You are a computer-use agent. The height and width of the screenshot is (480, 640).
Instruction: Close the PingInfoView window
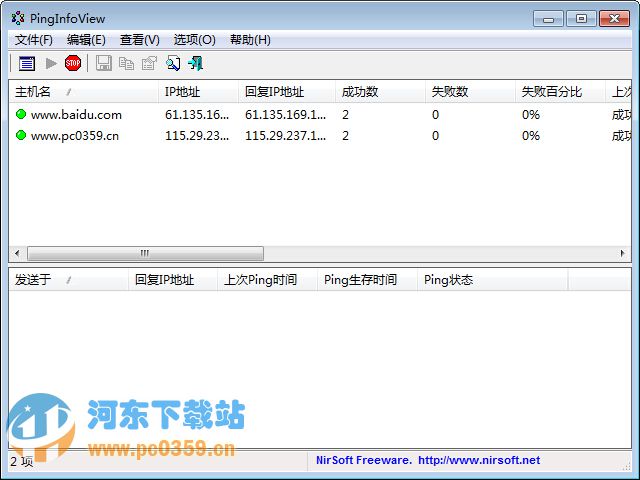tap(614, 19)
